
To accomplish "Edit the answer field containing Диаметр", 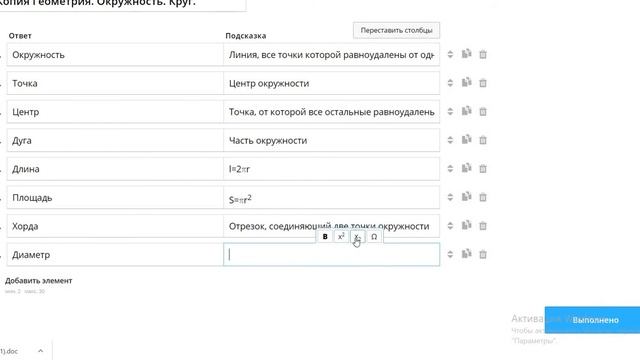I will 115,255.
